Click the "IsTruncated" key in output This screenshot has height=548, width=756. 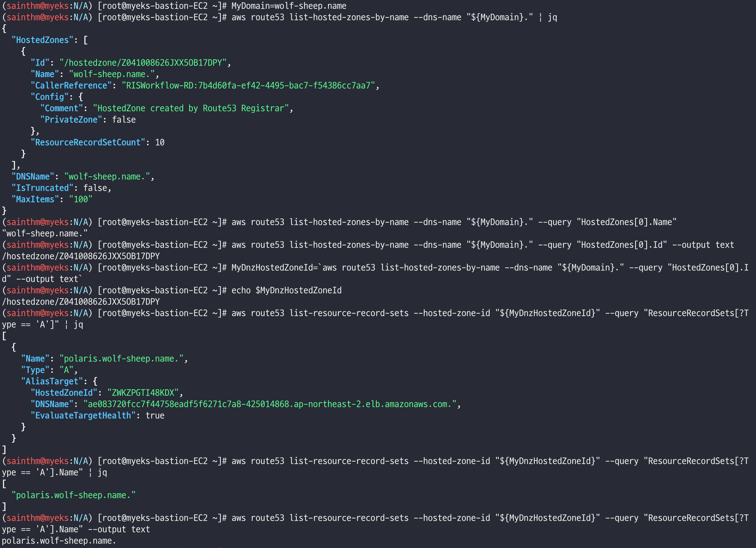pos(42,188)
